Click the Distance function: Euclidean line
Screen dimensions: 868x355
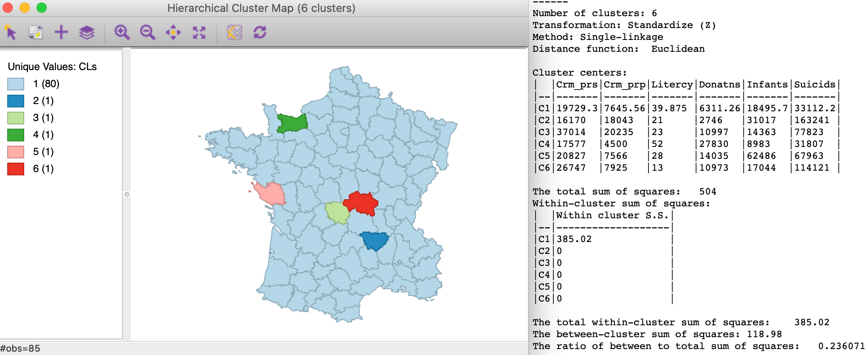[618, 49]
